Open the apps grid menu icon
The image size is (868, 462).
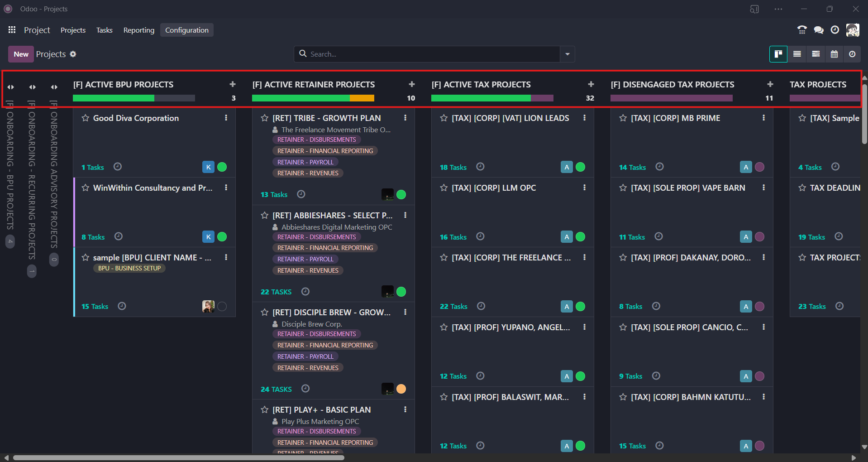click(x=12, y=30)
